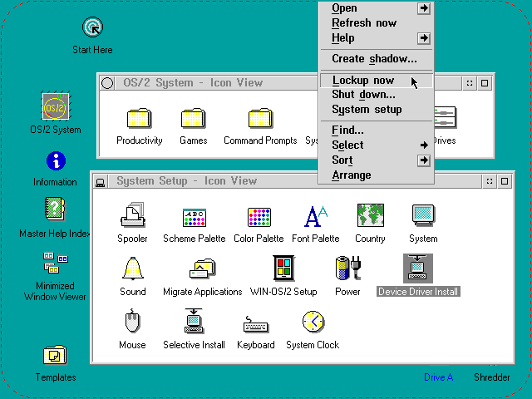This screenshot has height=399, width=532.
Task: Click the Help menu entry
Action: coord(377,38)
